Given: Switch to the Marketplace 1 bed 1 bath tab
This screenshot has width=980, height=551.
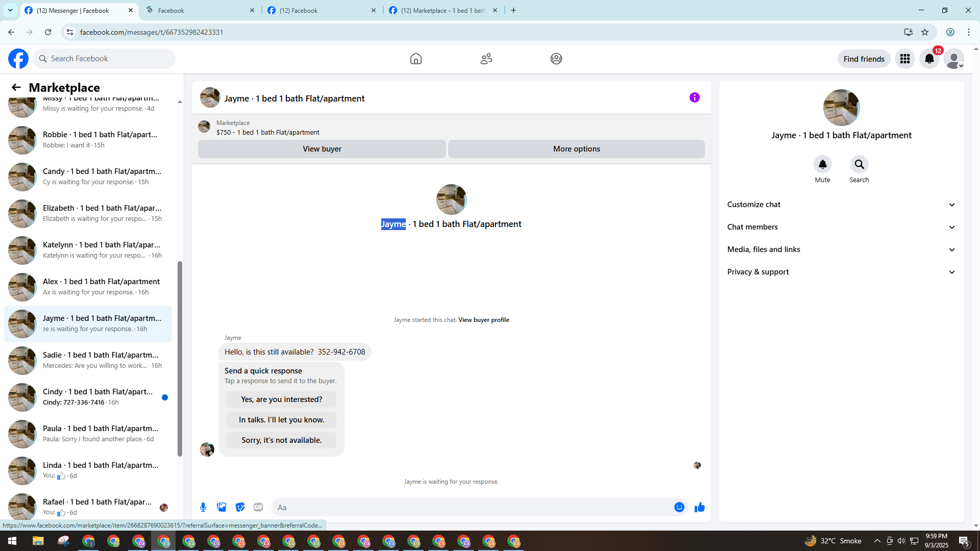Looking at the screenshot, I should pos(443,10).
